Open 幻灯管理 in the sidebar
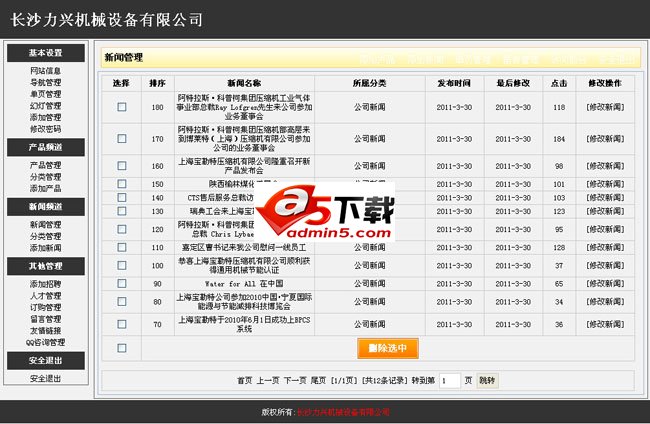 46,106
